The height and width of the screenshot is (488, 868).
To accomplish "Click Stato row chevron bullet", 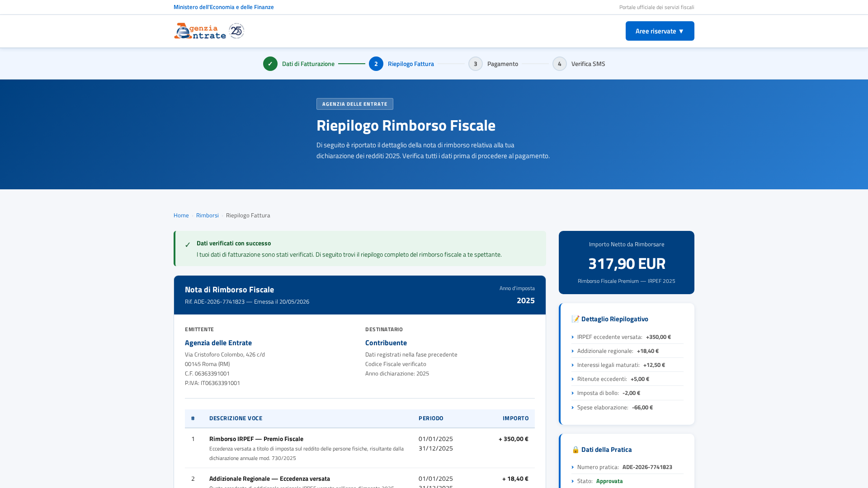I will pos(573,481).
